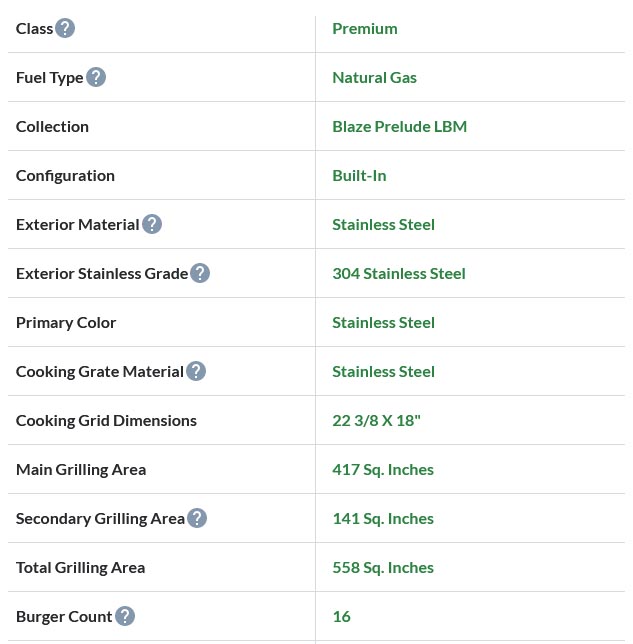Screen dimensions: 633x644
Task: Select the 22 3/8 X 18" dimensions value
Action: pyautogui.click(x=377, y=420)
